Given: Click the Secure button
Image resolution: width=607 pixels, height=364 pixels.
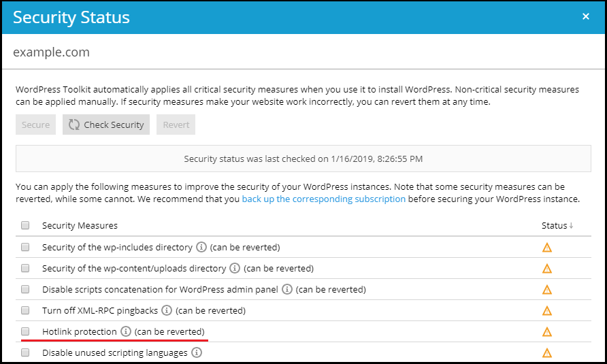Looking at the screenshot, I should (35, 125).
